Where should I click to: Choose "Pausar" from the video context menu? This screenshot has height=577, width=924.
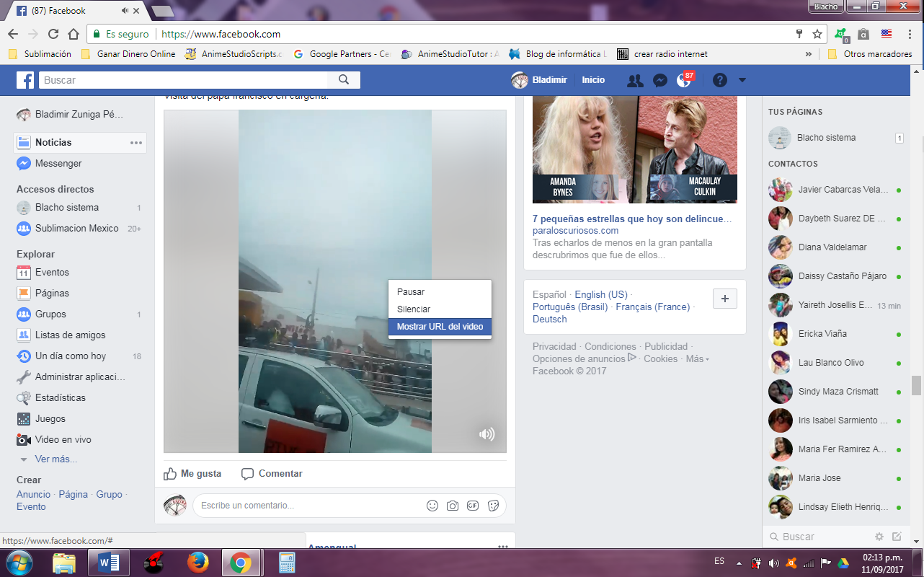(410, 291)
